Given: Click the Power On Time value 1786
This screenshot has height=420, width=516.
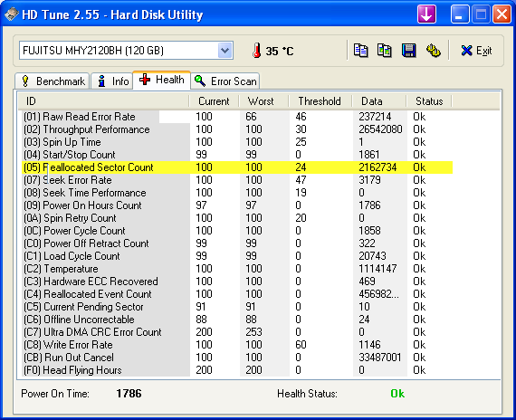Looking at the screenshot, I should [x=129, y=394].
